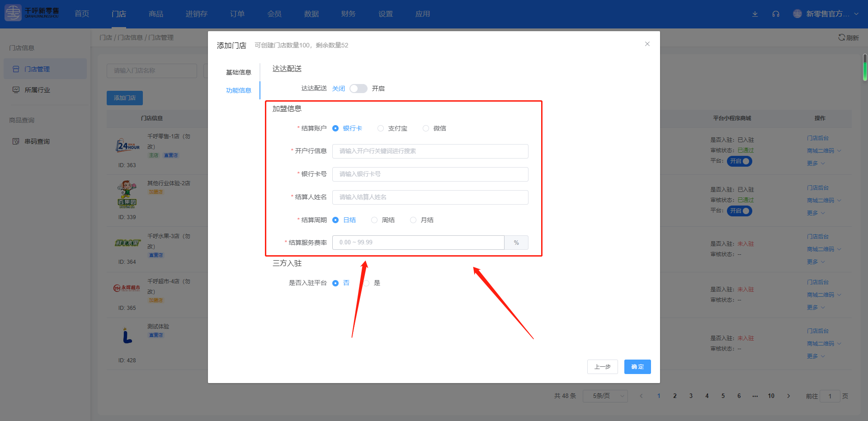Viewport: 868px width, 421px height.
Task: Click the 串码查询 sidebar icon
Action: (16, 141)
